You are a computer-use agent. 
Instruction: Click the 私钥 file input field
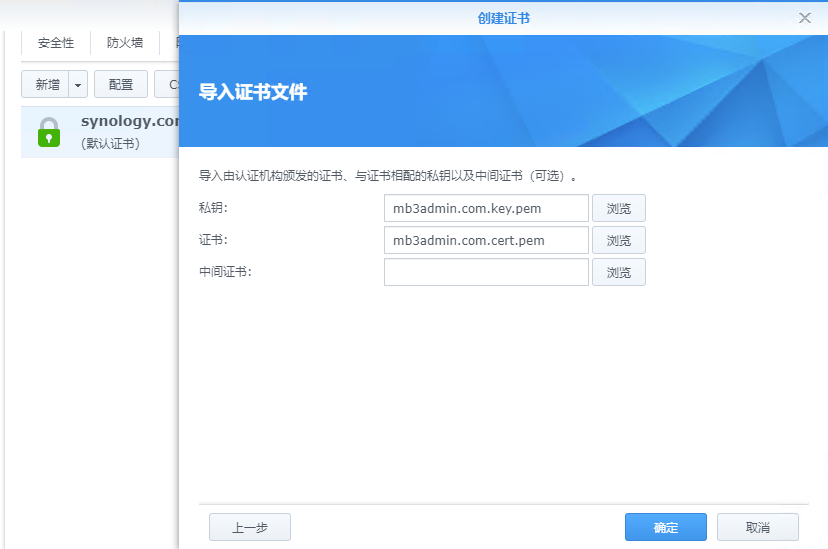tap(486, 208)
